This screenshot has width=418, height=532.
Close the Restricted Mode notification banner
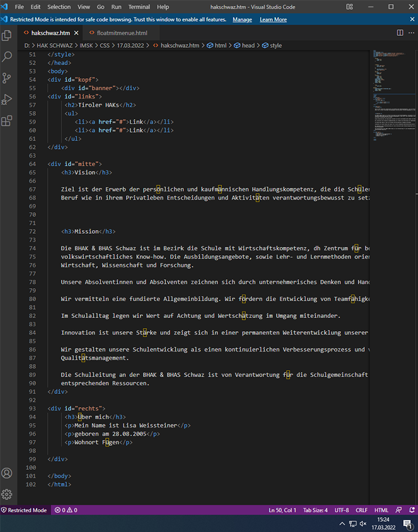[x=411, y=19]
